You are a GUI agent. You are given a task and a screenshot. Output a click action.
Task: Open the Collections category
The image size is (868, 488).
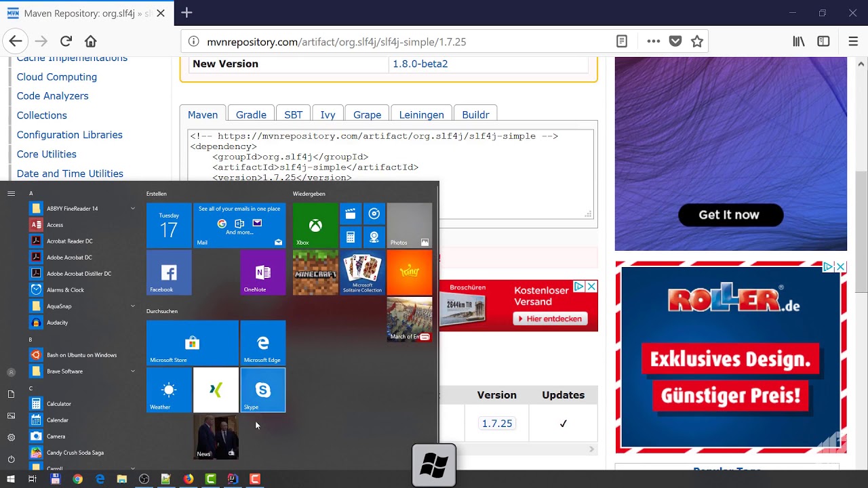[42, 115]
